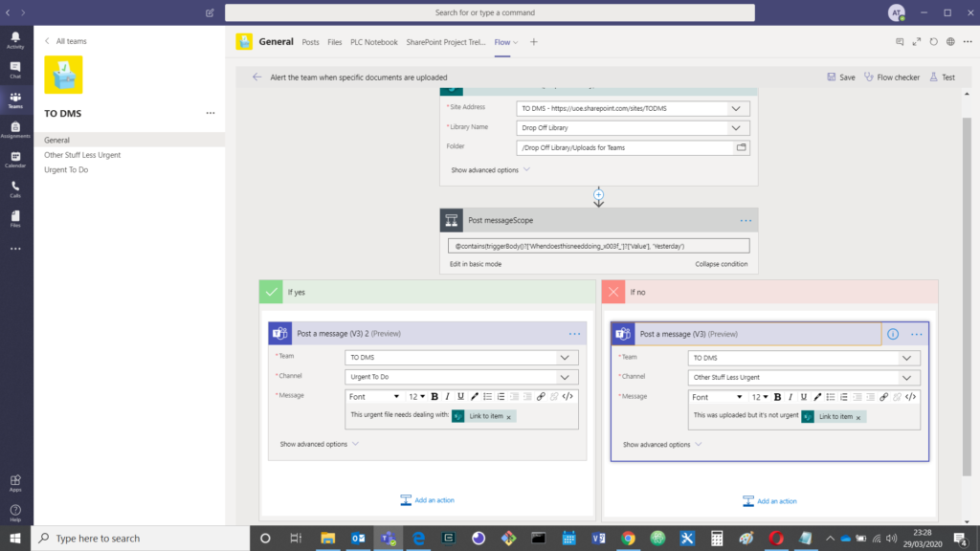Image resolution: width=980 pixels, height=551 pixels.
Task: Switch to the Posts tab
Action: tap(310, 42)
